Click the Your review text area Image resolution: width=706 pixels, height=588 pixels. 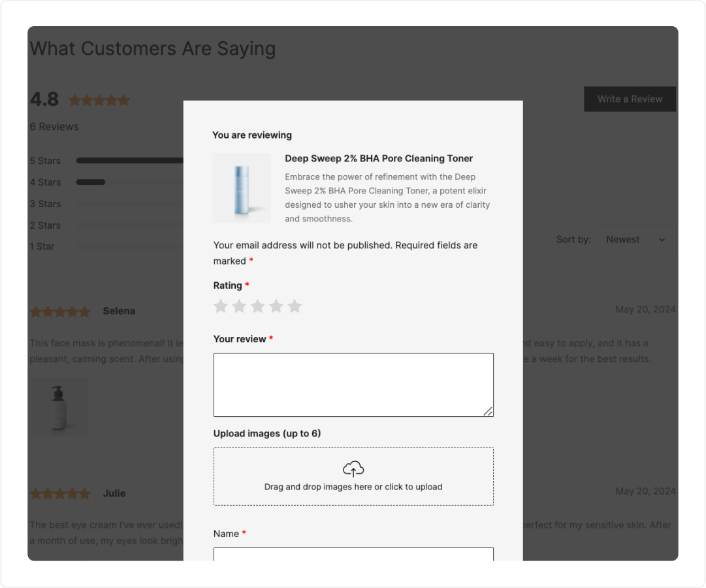tap(353, 385)
